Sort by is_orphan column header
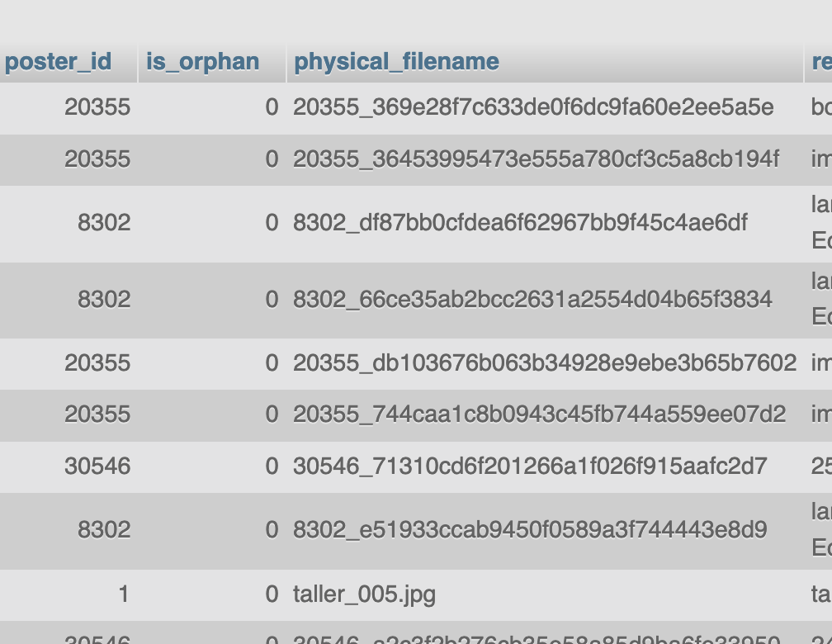 coord(202,62)
